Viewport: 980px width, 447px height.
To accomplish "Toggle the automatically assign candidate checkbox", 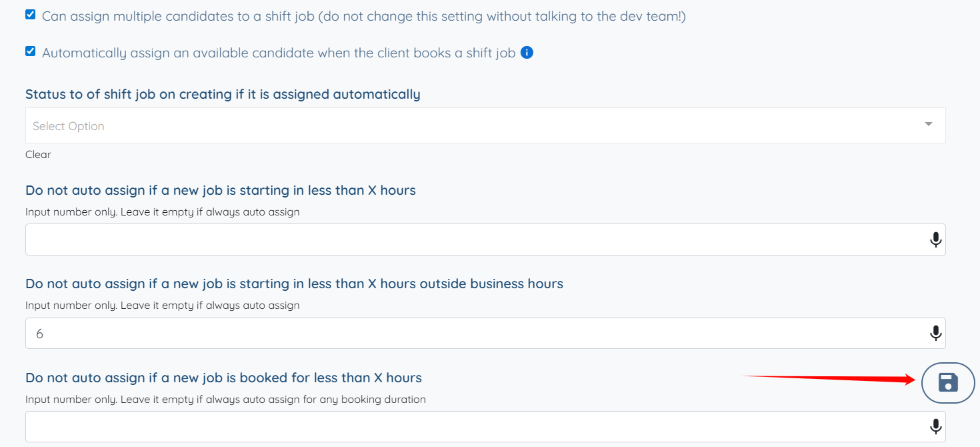I will click(x=31, y=51).
